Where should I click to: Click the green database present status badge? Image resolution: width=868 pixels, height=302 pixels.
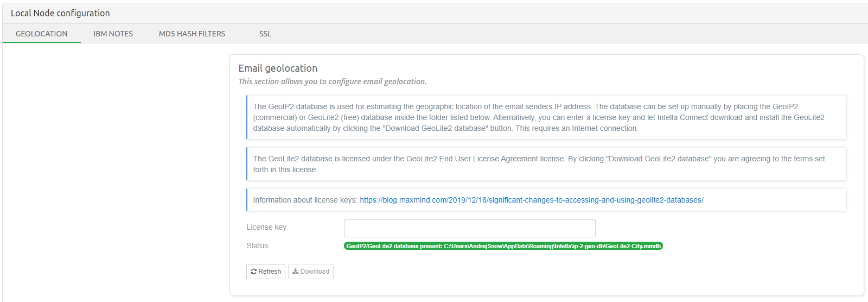(503, 246)
